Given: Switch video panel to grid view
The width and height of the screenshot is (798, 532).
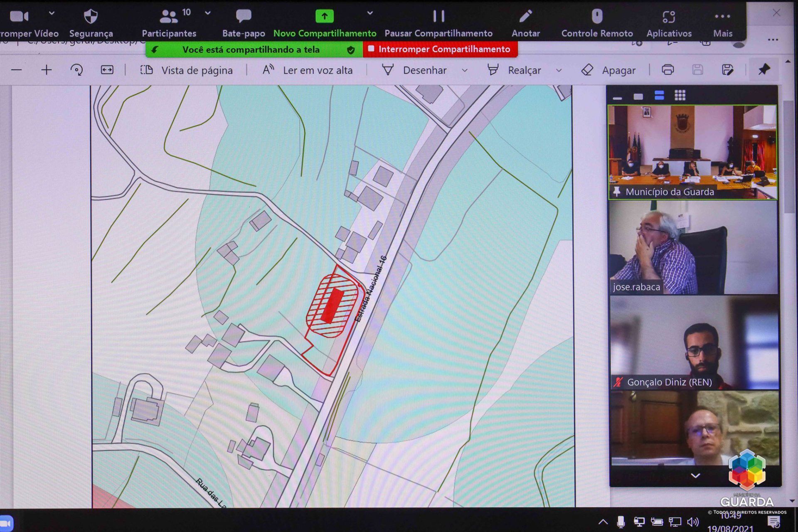Looking at the screenshot, I should click(680, 96).
